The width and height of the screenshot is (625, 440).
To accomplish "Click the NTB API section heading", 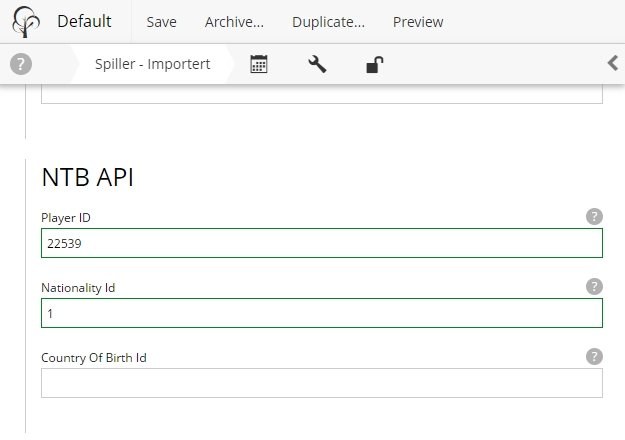I will click(87, 178).
